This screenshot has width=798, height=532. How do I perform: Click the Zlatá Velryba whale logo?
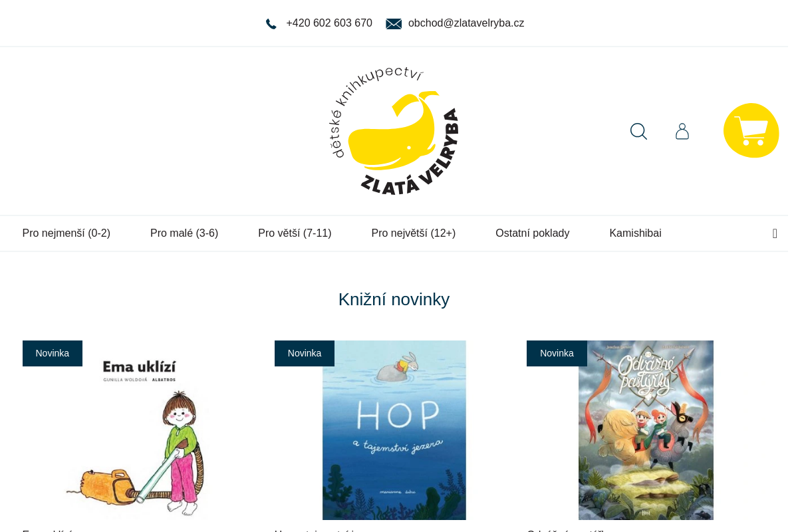click(x=394, y=131)
